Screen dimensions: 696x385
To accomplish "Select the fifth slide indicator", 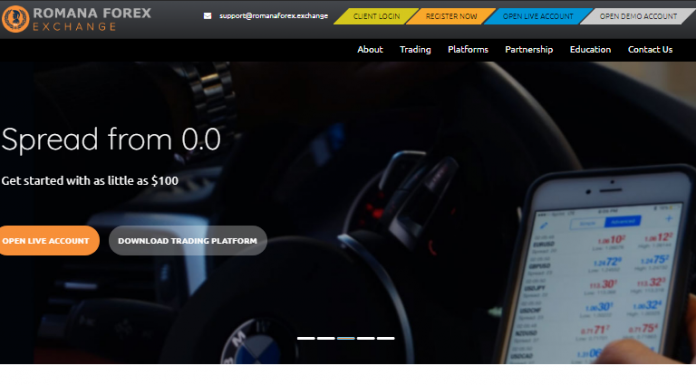I will [x=386, y=338].
